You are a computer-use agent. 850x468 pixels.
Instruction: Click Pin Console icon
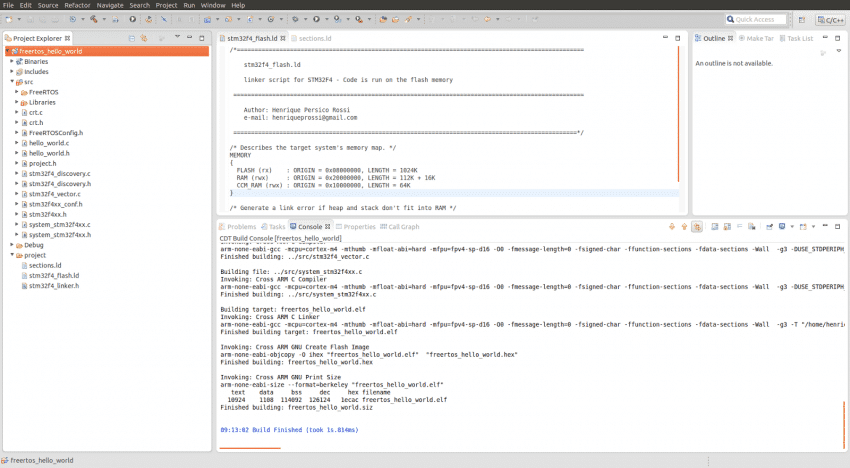tap(769, 227)
